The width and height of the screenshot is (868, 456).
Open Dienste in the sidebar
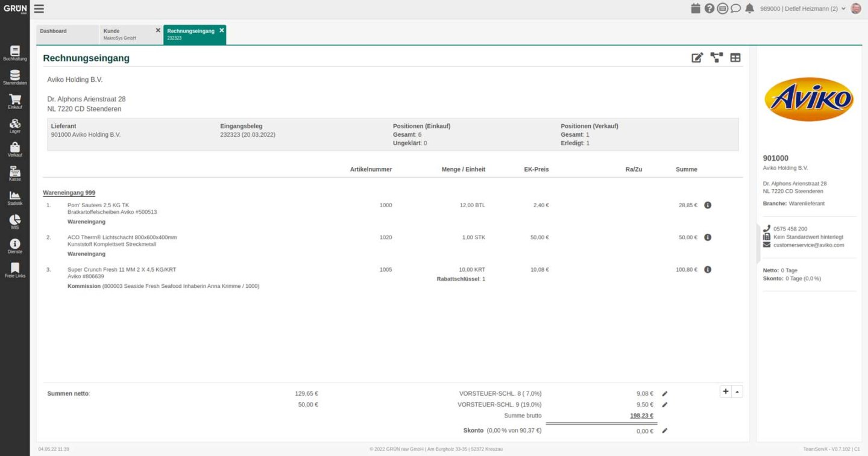pos(15,246)
